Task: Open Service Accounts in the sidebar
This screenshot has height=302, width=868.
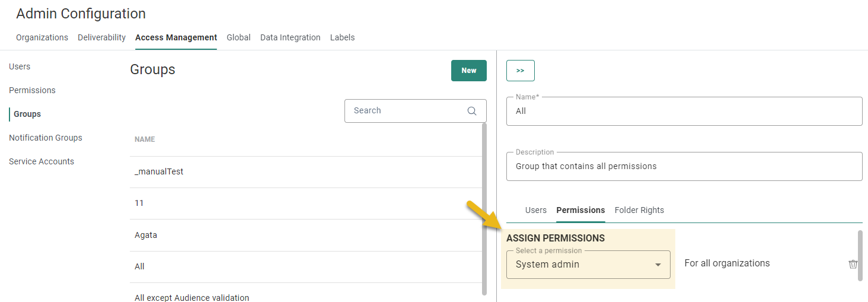Action: click(x=42, y=161)
